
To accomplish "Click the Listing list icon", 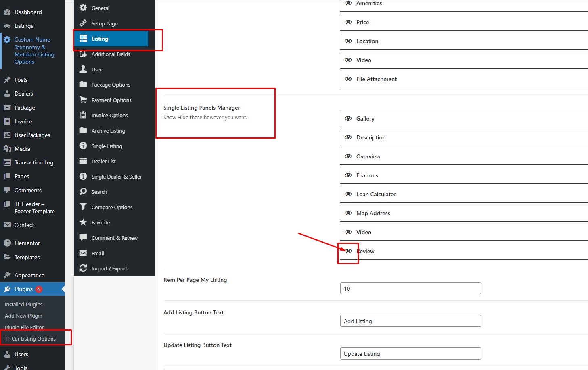I will click(83, 38).
